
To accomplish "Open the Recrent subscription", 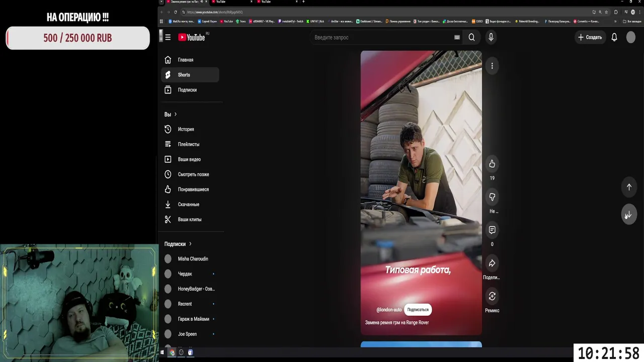I will click(190, 304).
